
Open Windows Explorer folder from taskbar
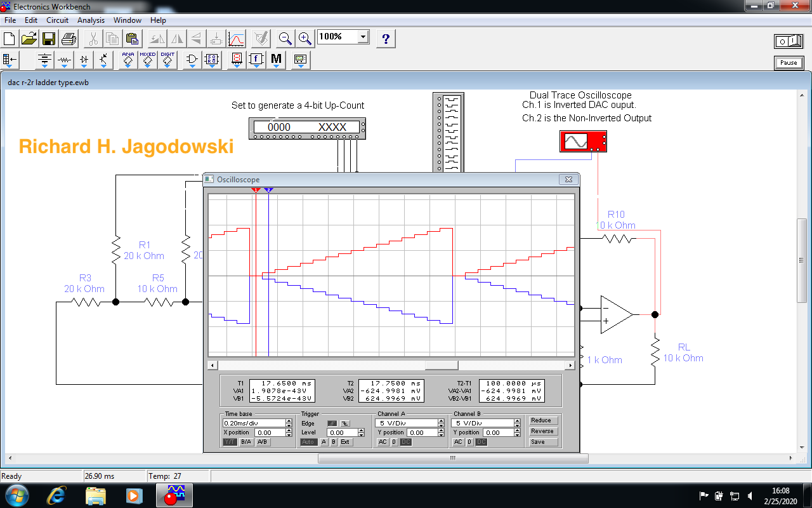tap(96, 495)
